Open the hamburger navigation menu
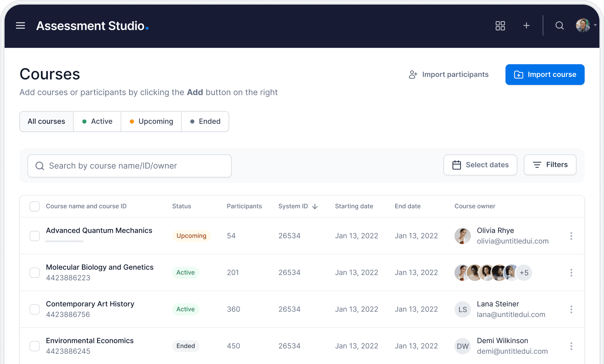The width and height of the screenshot is (604, 364). point(20,25)
